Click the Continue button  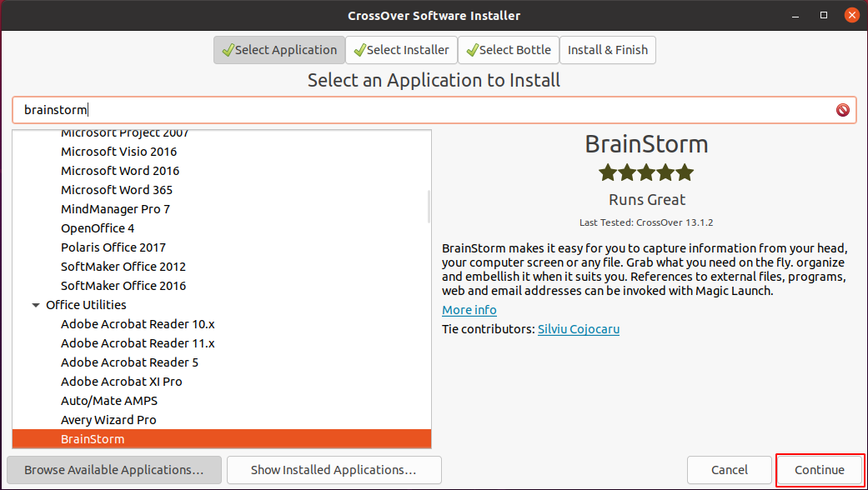click(819, 469)
